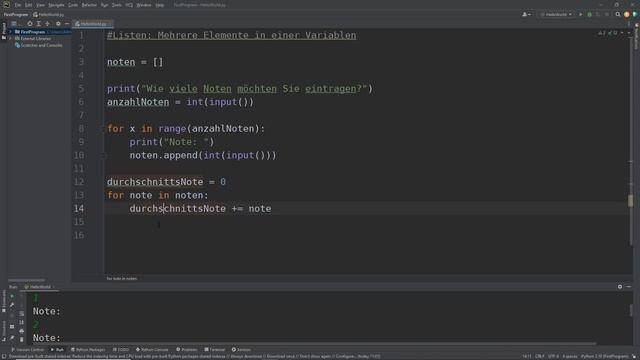Image resolution: width=640 pixels, height=360 pixels.
Task: Hide the Run tool window
Action: [x=629, y=287]
